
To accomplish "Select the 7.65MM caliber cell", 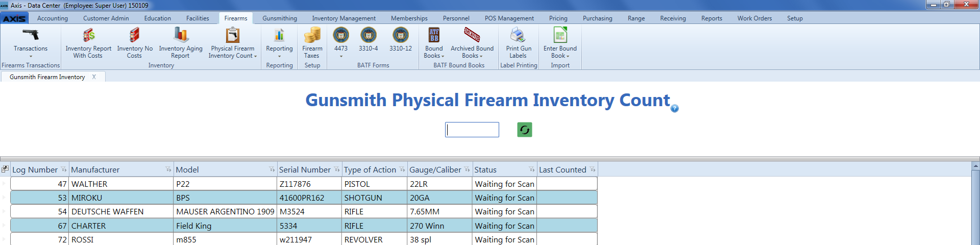I will [440, 211].
